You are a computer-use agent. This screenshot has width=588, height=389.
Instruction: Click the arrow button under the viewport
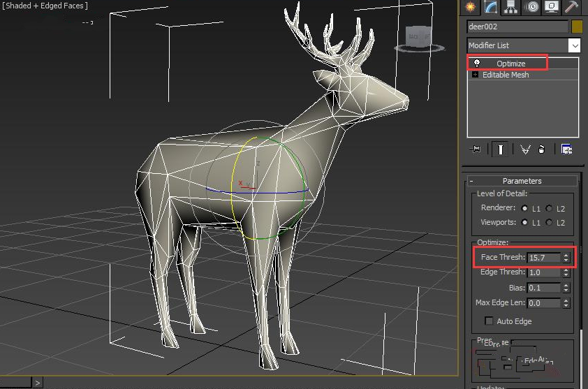tap(37, 383)
